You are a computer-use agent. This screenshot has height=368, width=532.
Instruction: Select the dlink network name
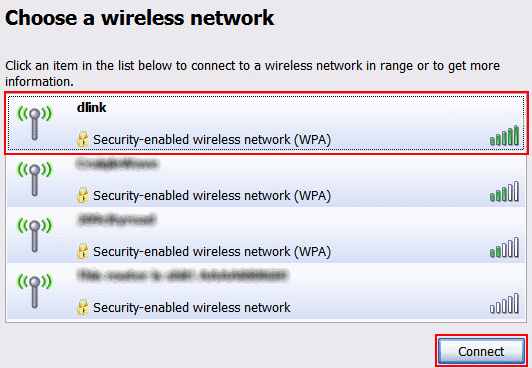(x=92, y=108)
